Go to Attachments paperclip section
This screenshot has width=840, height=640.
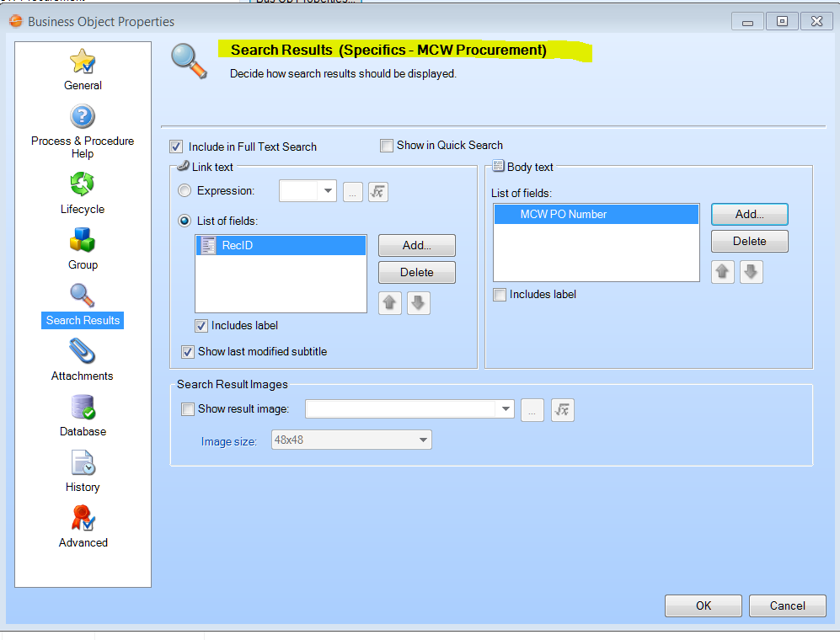83,352
